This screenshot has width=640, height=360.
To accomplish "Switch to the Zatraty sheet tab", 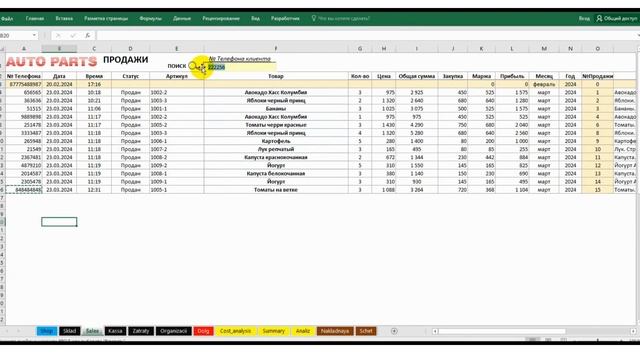I will tap(141, 331).
